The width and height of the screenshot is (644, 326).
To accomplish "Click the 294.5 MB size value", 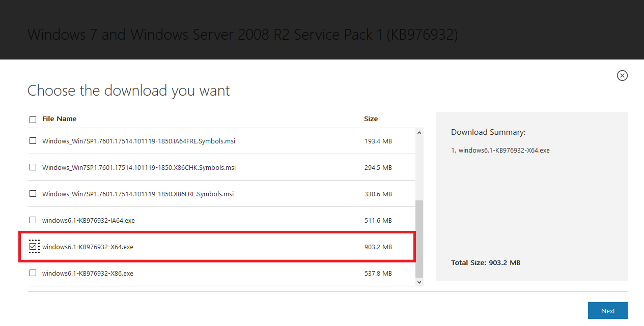I will click(378, 167).
